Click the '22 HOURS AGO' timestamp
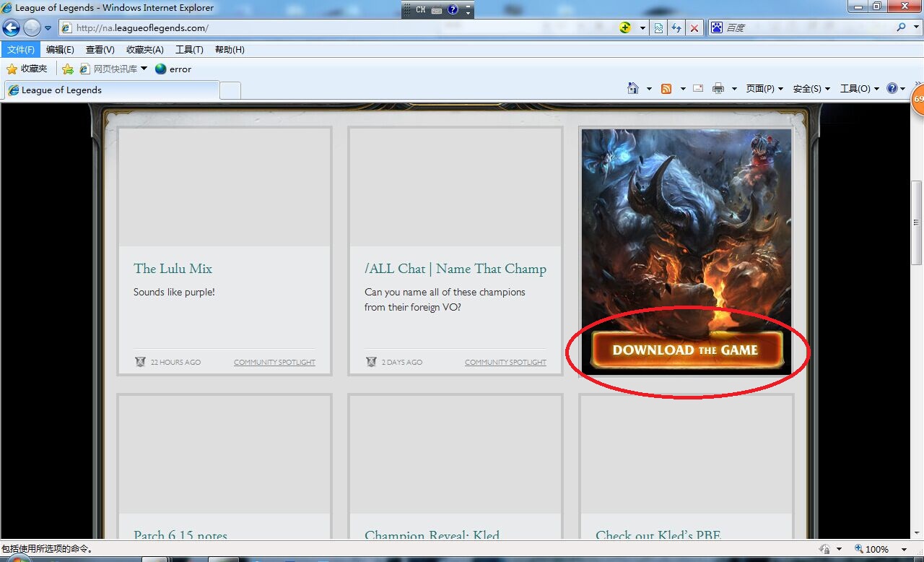Image resolution: width=924 pixels, height=562 pixels. click(x=175, y=363)
